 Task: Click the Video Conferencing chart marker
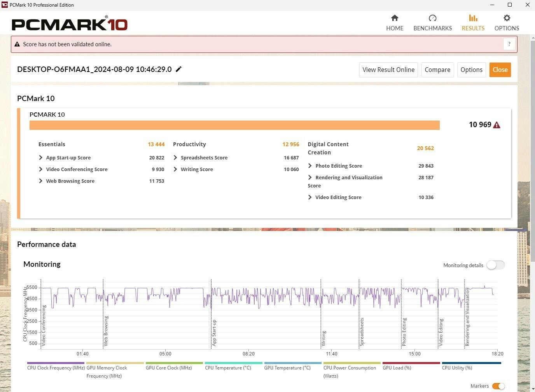pos(44,325)
